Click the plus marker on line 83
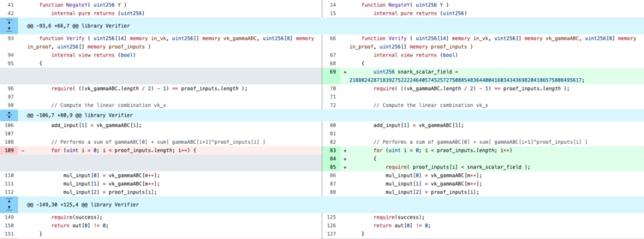Screen dimensions: 644x239 click(x=345, y=151)
